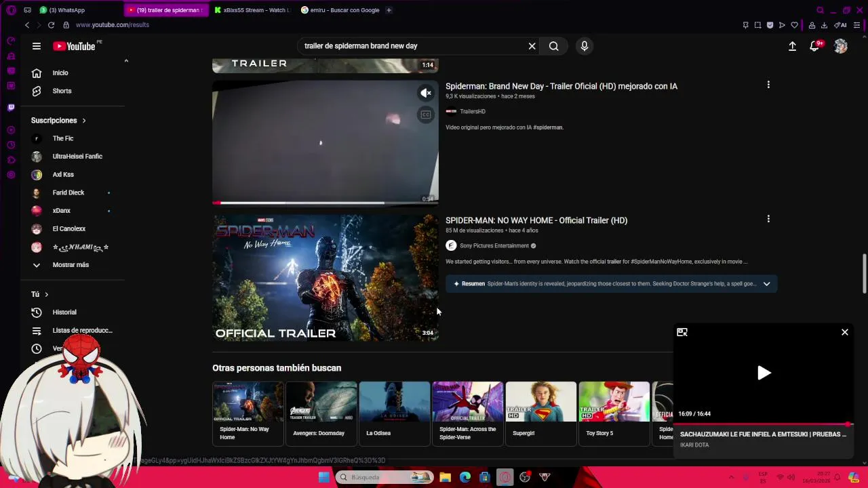Go back with browser back arrow
This screenshot has width=868, height=488.
pos(27,25)
